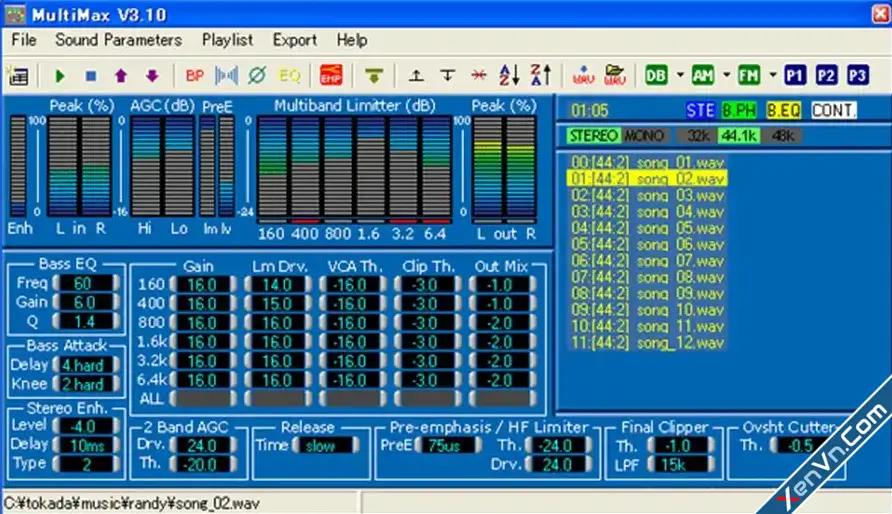Click the red EMP icon
The image size is (892, 514).
(x=331, y=75)
